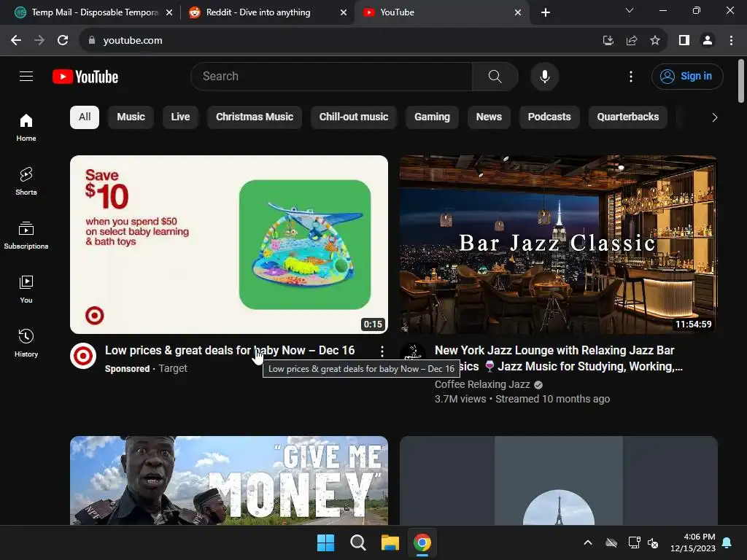
Task: Open a new browser tab
Action: coord(546,12)
